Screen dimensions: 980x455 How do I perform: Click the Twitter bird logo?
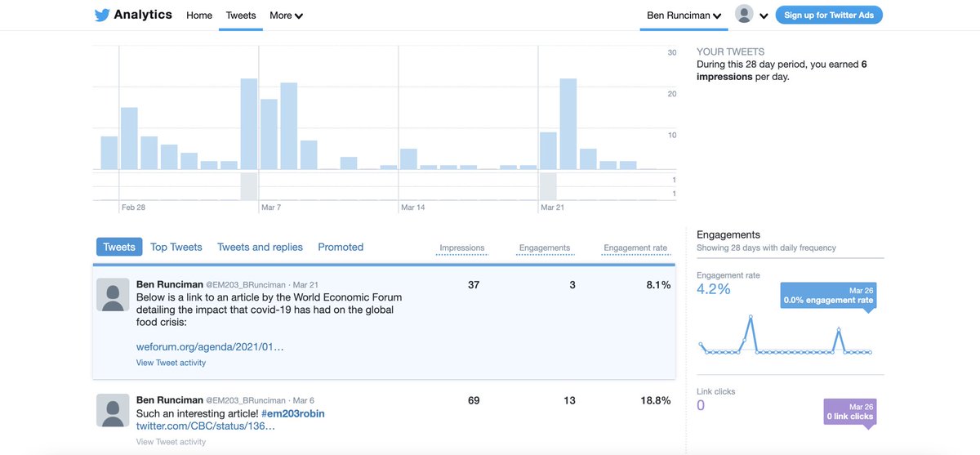click(102, 15)
